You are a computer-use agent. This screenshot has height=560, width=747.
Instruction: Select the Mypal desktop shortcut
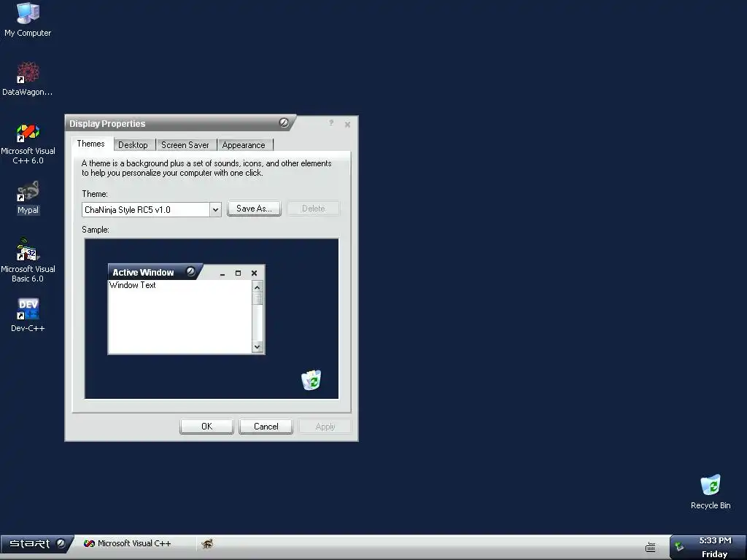[28, 198]
